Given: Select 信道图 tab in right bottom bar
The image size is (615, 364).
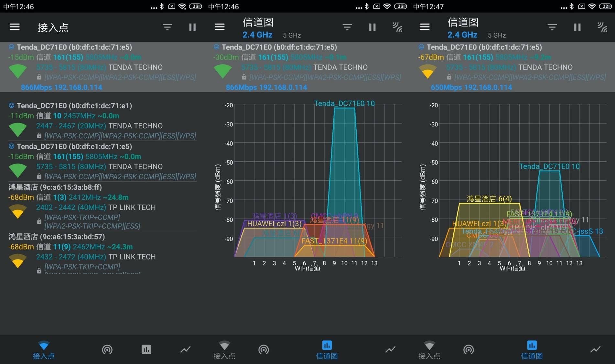Looking at the screenshot, I should [x=532, y=350].
